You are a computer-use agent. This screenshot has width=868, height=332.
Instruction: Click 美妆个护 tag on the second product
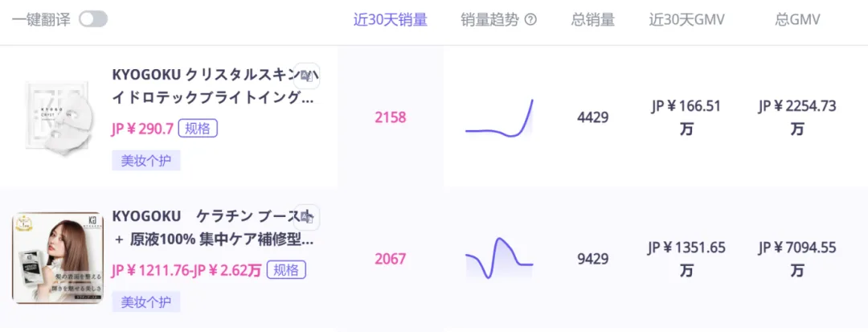pyautogui.click(x=145, y=302)
